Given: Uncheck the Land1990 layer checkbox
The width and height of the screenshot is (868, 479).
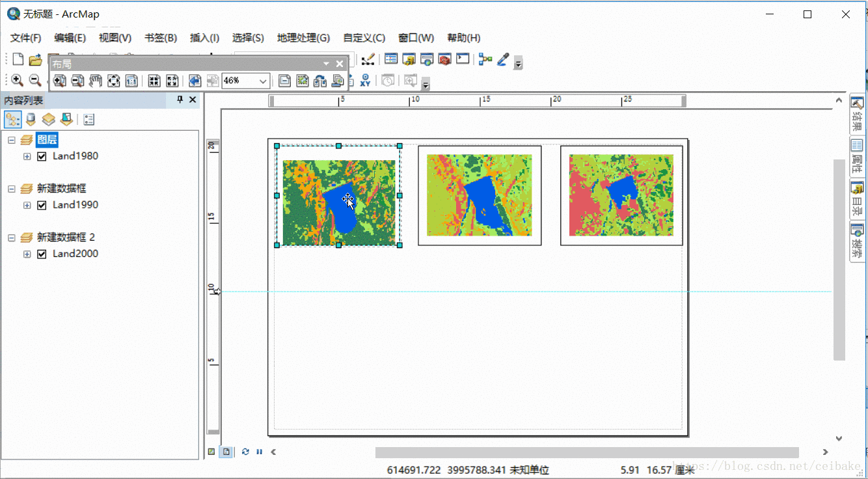Looking at the screenshot, I should click(42, 205).
